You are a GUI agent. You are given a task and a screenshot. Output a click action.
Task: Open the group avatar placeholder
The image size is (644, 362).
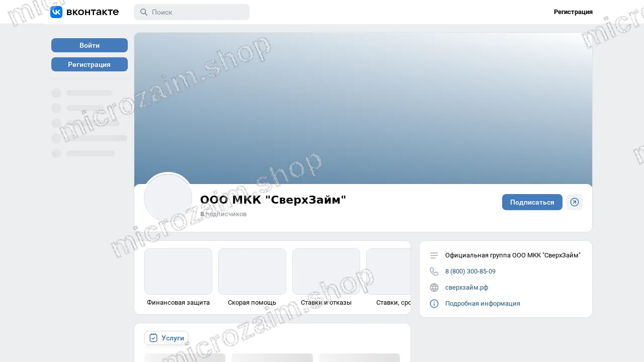pyautogui.click(x=168, y=198)
